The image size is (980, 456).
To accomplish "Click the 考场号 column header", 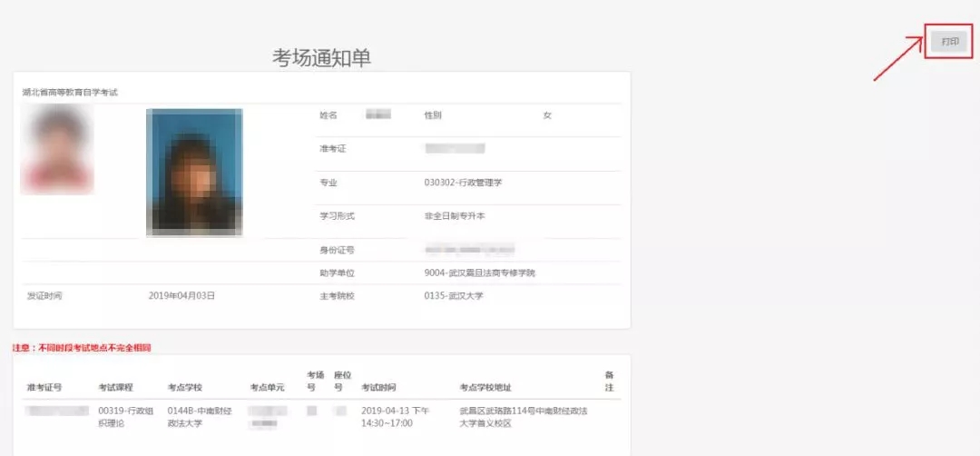I will pos(316,381).
